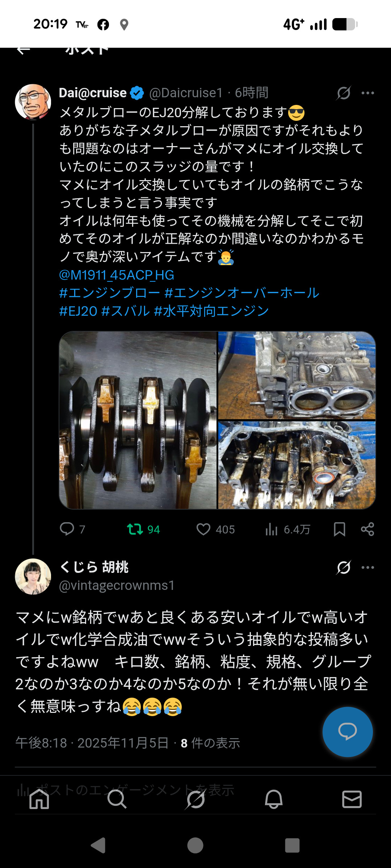
Task: Bookmark the Dai@cruise post
Action: (339, 529)
